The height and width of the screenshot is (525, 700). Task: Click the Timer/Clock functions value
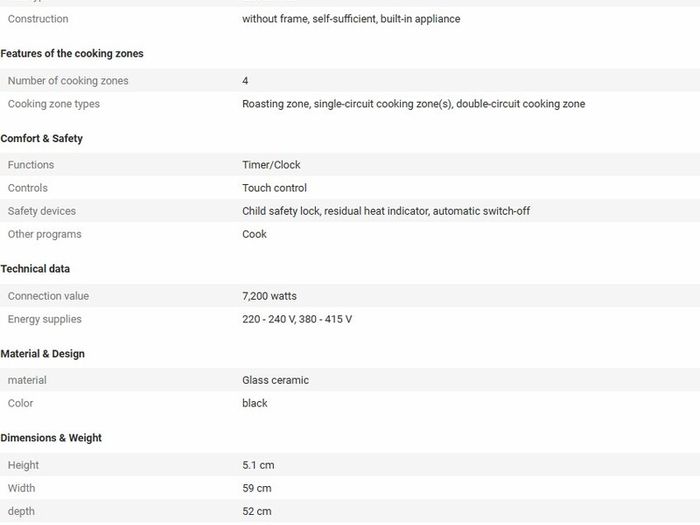(271, 165)
